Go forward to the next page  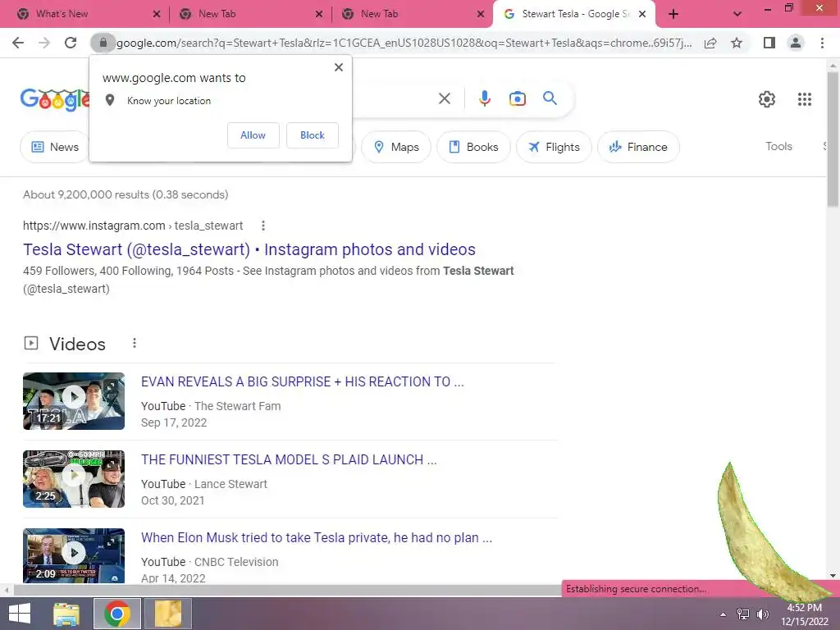pyautogui.click(x=44, y=43)
